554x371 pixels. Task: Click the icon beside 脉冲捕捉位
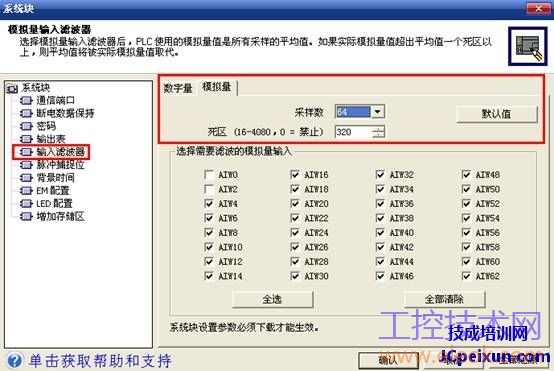26,165
